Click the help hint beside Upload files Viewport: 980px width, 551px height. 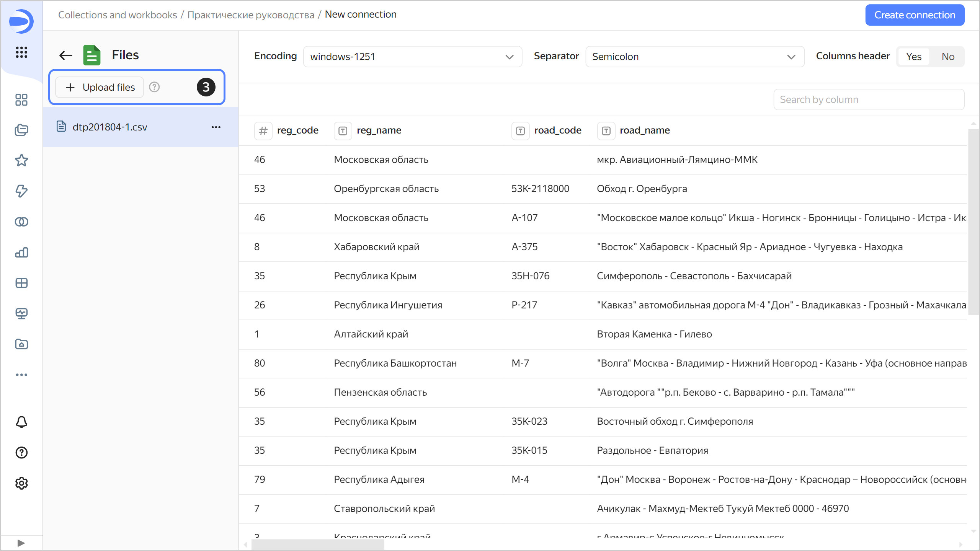[154, 87]
